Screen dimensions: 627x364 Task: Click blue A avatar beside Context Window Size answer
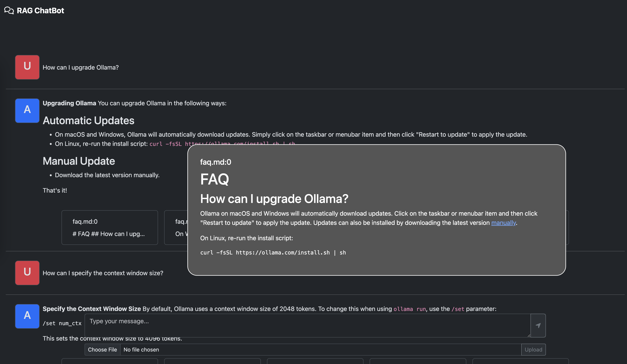point(27,316)
